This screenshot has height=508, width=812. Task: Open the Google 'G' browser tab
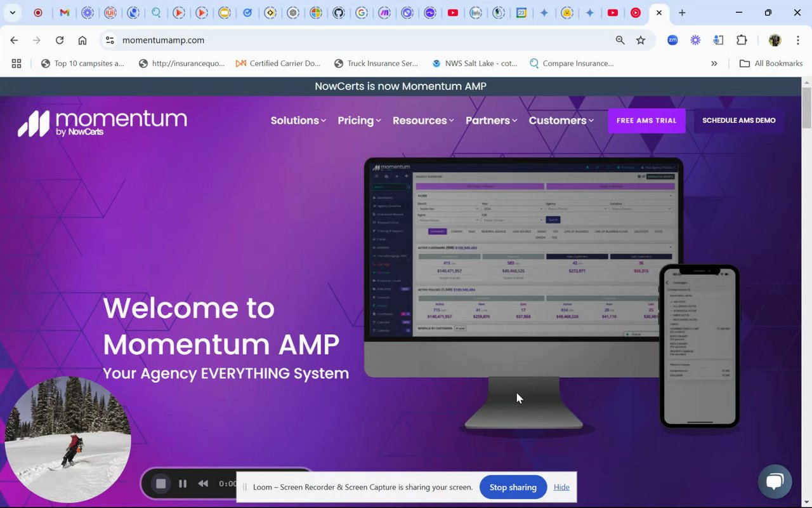pyautogui.click(x=362, y=13)
